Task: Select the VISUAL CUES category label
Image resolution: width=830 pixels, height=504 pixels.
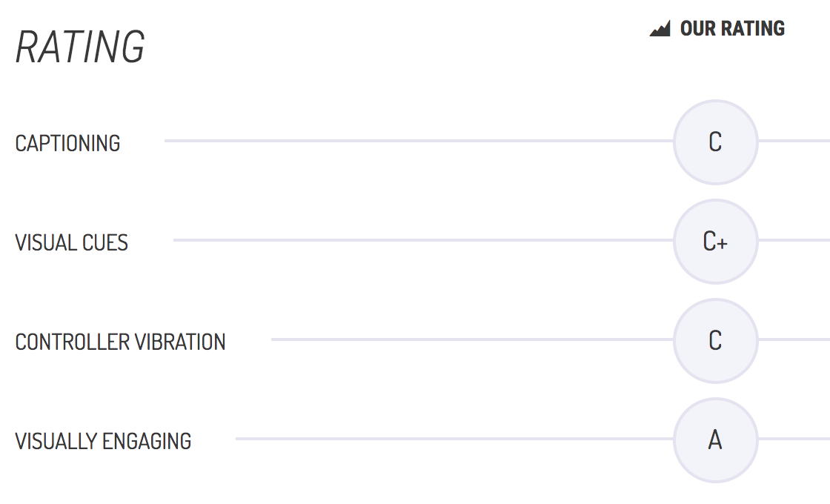Action: 71,243
